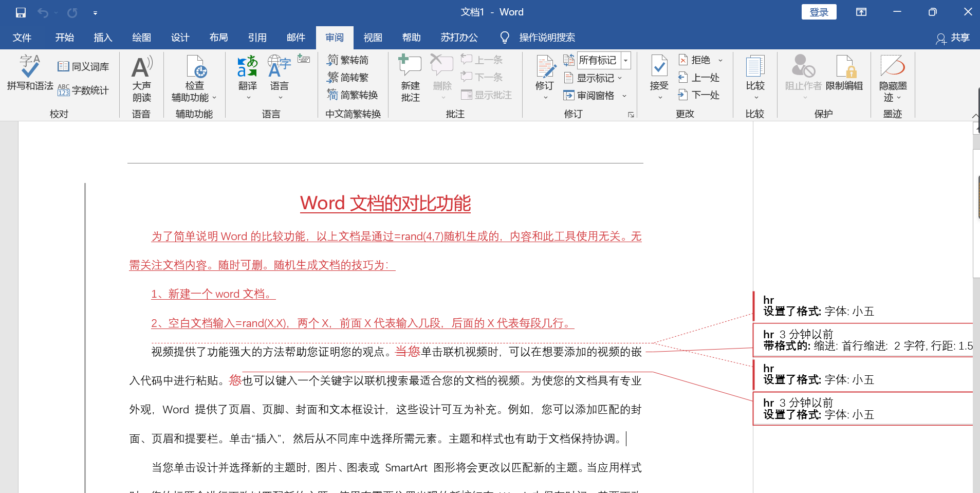
Task: Convert text with 简转繁
Action: [348, 78]
